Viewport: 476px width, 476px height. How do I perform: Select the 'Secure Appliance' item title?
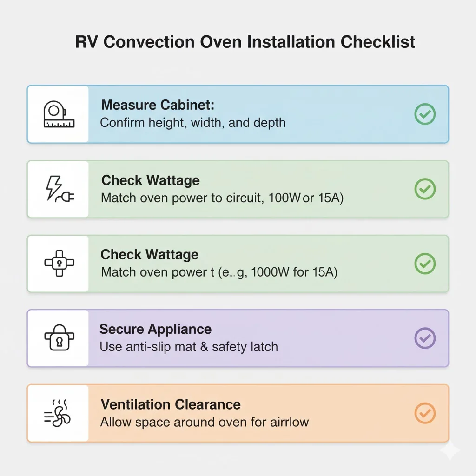pos(155,329)
